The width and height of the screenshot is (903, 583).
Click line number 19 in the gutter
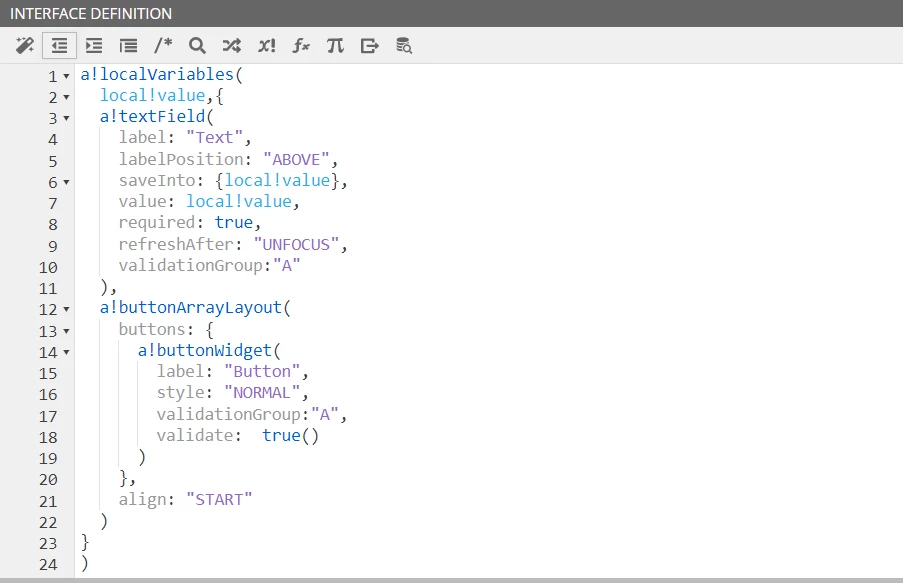click(x=48, y=459)
